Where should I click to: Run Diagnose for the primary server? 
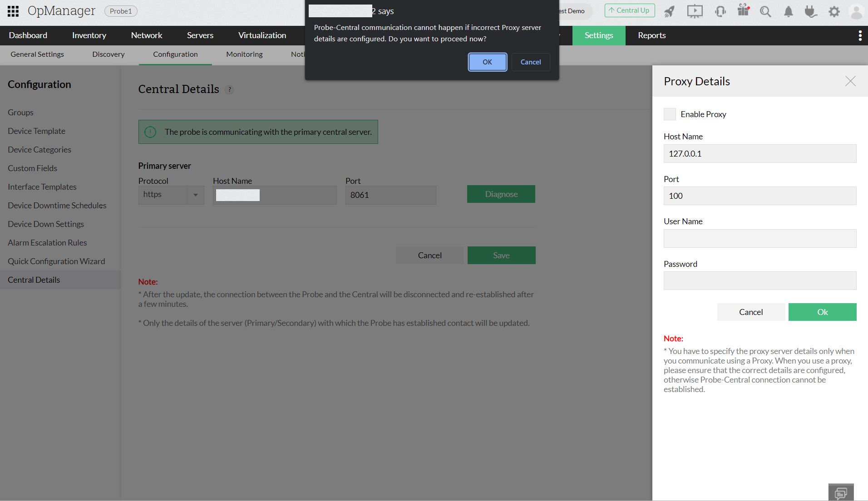[501, 194]
